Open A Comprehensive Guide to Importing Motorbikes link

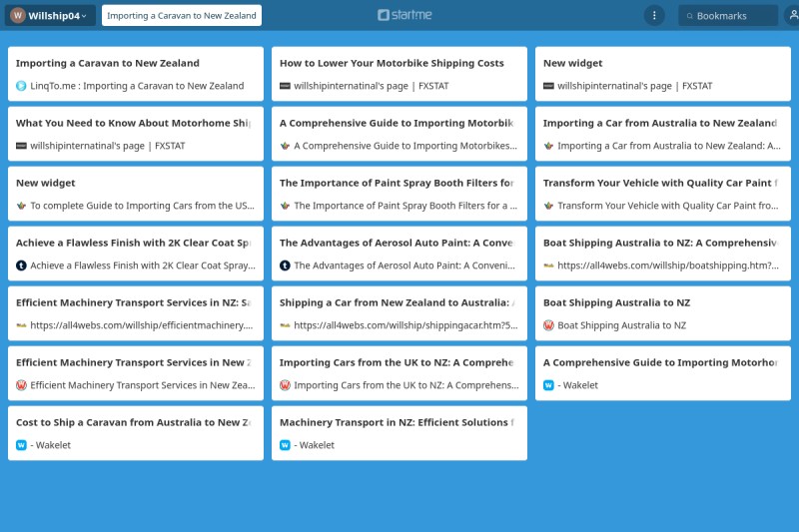405,146
